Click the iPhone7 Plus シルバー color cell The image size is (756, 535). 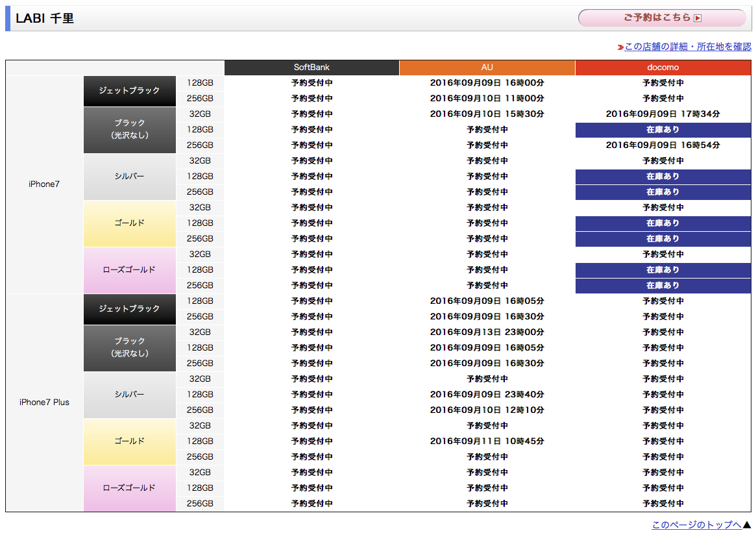[129, 395]
